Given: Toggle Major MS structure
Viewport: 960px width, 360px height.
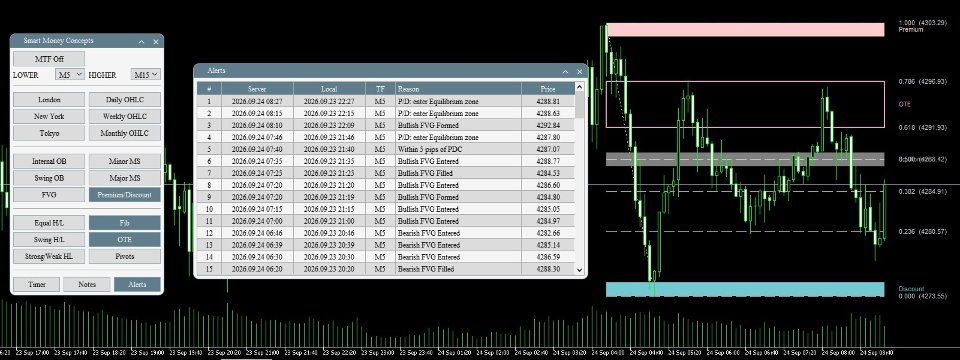Looking at the screenshot, I should click(125, 178).
